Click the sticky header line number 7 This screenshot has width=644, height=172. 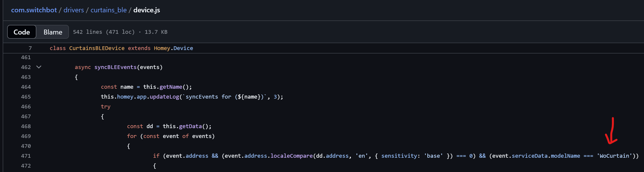30,48
